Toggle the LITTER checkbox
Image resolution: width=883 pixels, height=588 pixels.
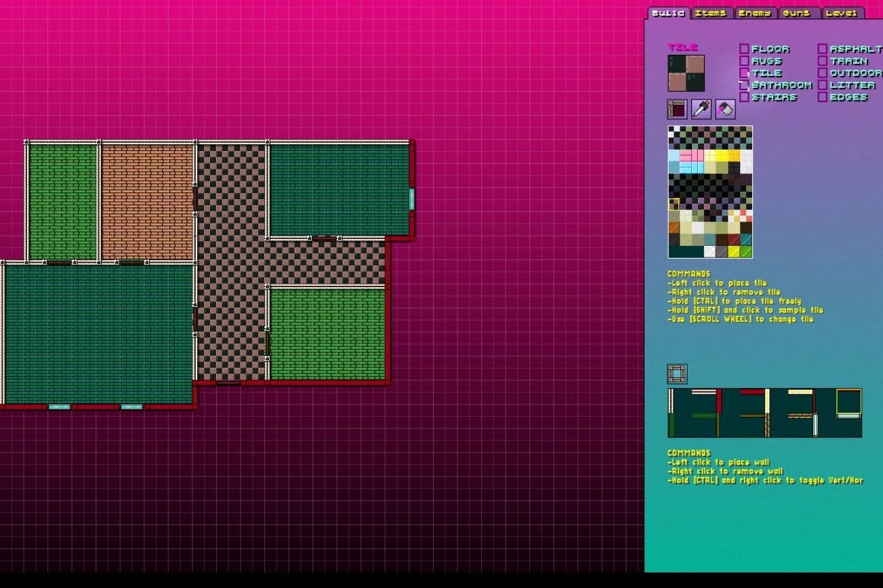pyautogui.click(x=823, y=85)
